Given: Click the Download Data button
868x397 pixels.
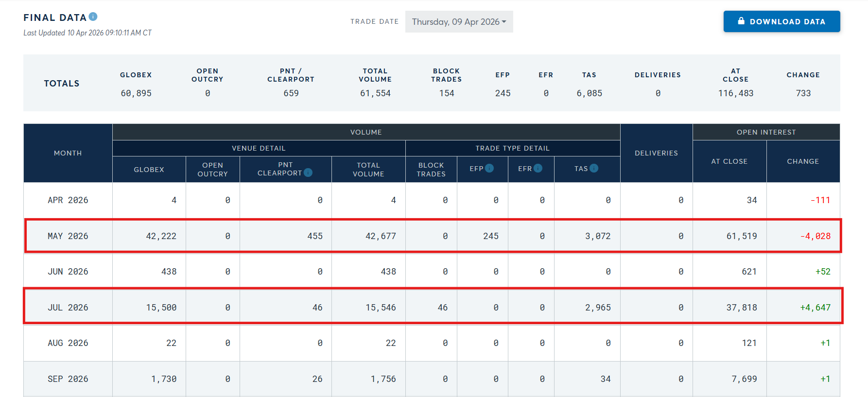Looking at the screenshot, I should pyautogui.click(x=781, y=22).
